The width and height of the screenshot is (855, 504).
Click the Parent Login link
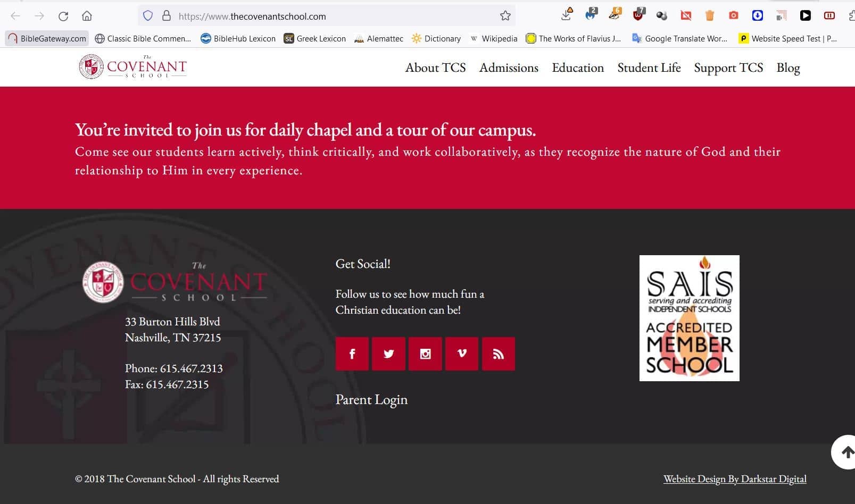(371, 400)
